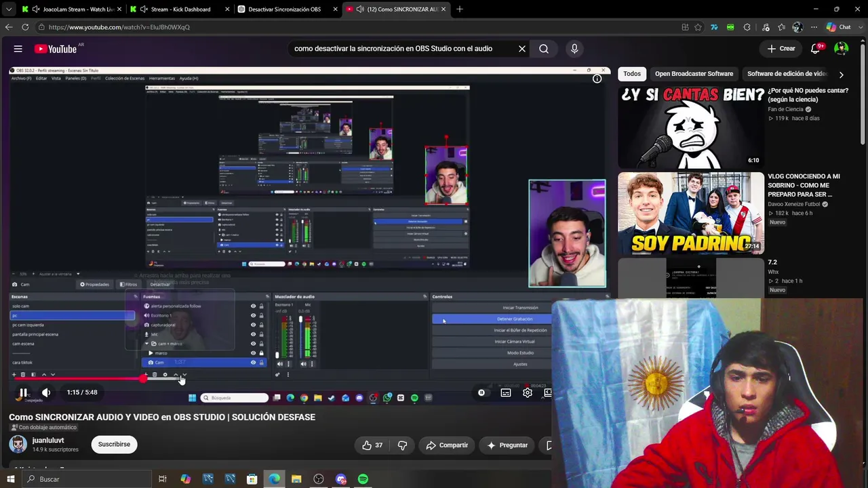
Task: Open the YouTube notifications bell
Action: [x=816, y=49]
